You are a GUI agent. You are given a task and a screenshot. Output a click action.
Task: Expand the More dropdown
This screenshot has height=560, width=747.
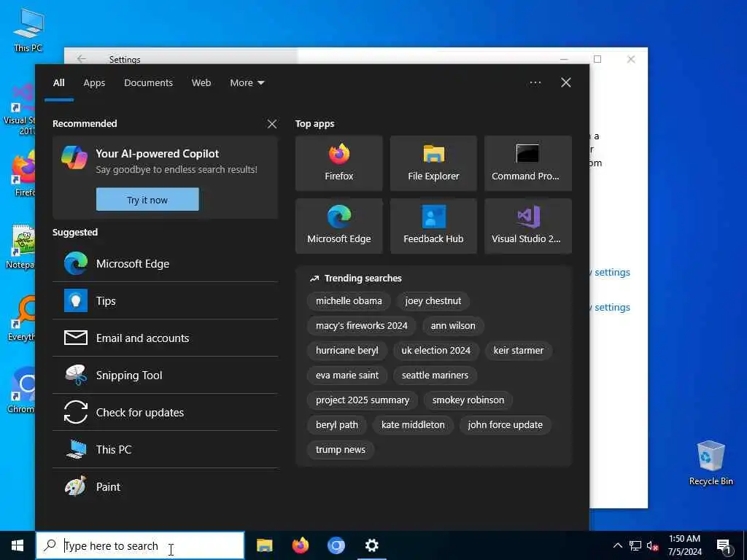(247, 83)
